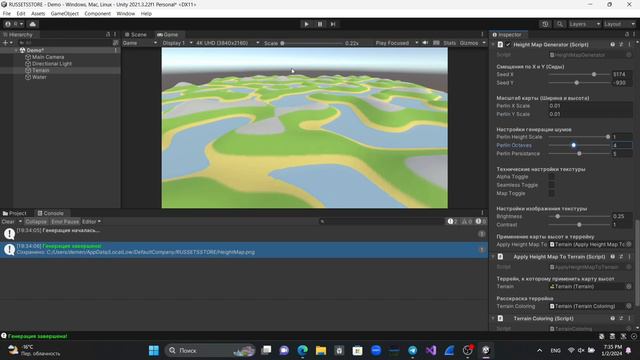This screenshot has height=360, width=640.
Task: Toggle the Game view shortcuts keyboard icon
Action: tap(436, 43)
